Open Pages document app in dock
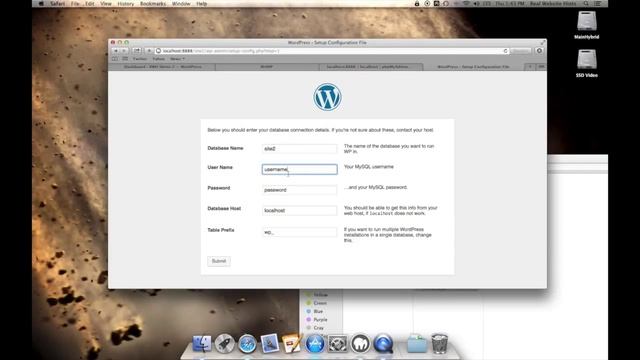The image size is (640, 360). pyautogui.click(x=292, y=343)
